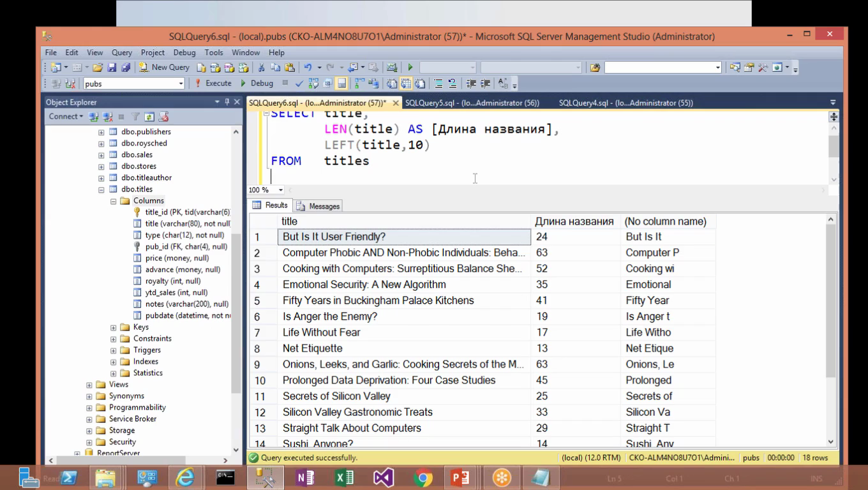The image size is (868, 490).
Task: Open the pubs database dropdown
Action: 181,84
